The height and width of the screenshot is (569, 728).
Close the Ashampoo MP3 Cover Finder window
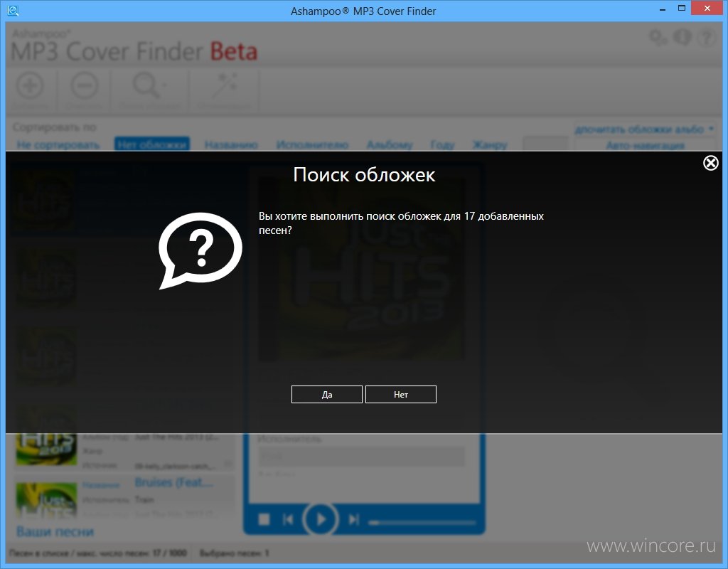pyautogui.click(x=707, y=8)
